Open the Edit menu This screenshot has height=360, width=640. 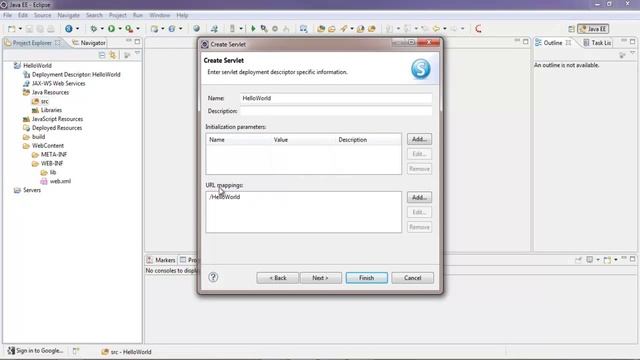click(x=23, y=15)
